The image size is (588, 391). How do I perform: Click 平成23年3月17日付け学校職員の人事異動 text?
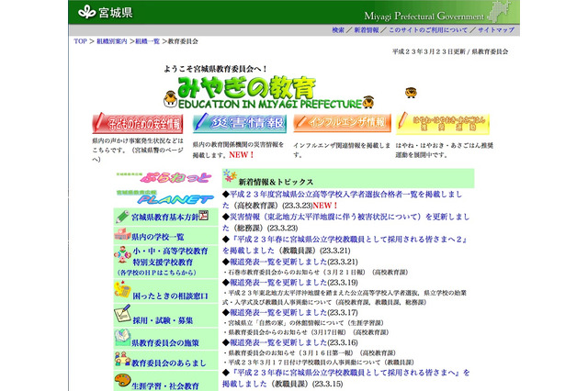319,363
